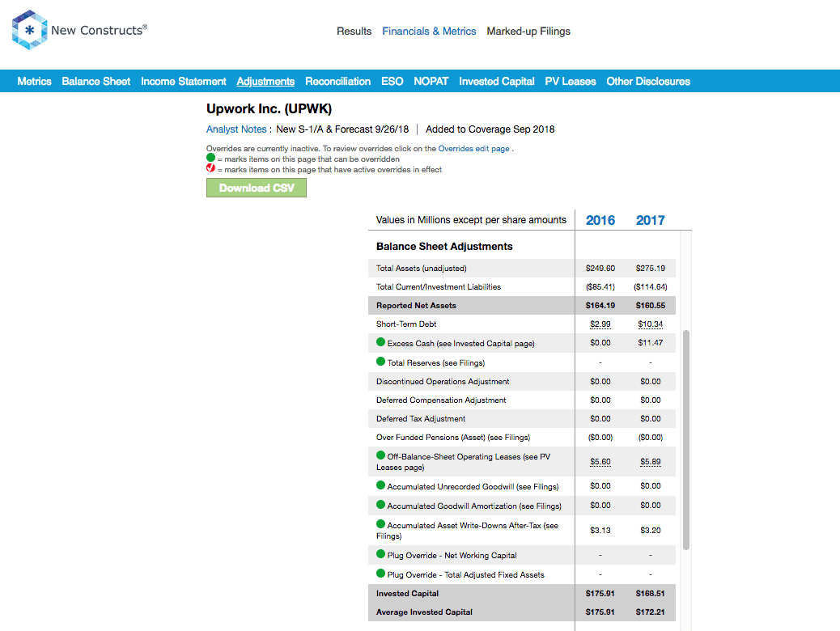Click the 2016 Total Current Liabilities value ($85.41)
This screenshot has width=840, height=631.
(x=600, y=287)
